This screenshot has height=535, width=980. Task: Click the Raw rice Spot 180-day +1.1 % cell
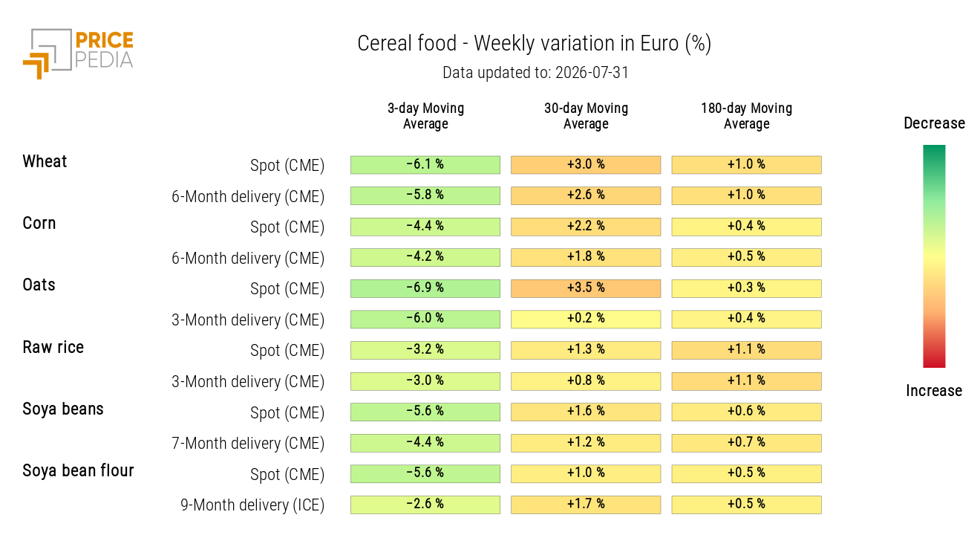[x=747, y=350]
